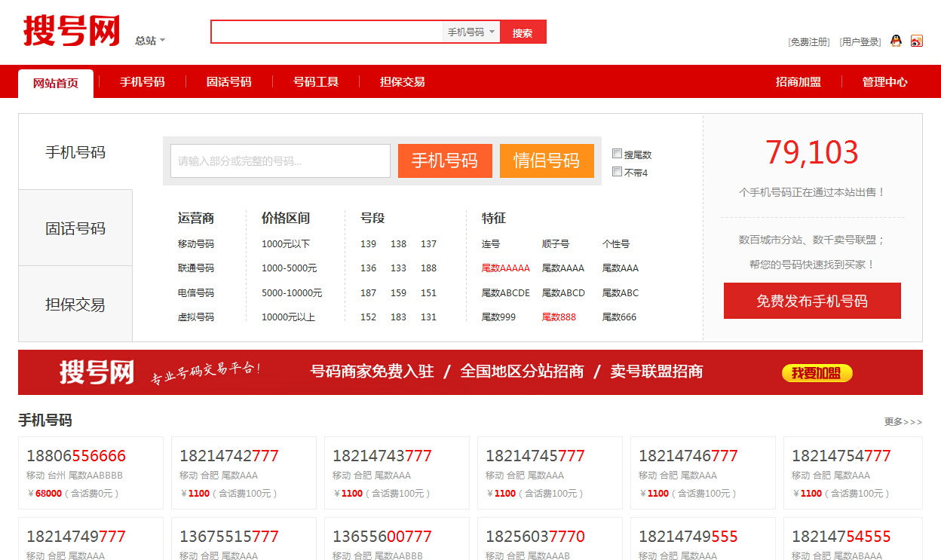941x560 pixels.
Task: Click the yellow 我要加盟 banner button
Action: pos(817,372)
